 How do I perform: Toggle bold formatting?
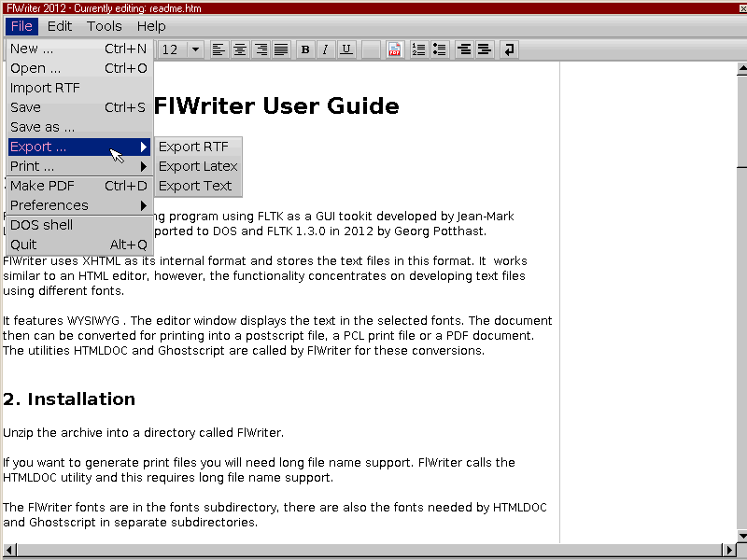[305, 49]
